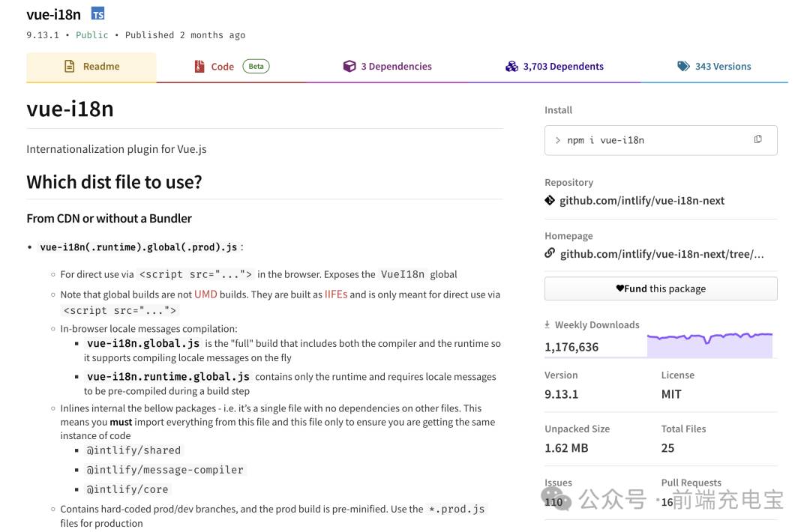The height and width of the screenshot is (532, 810).
Task: Click the weekly downloads sparkline chart
Action: [709, 345]
